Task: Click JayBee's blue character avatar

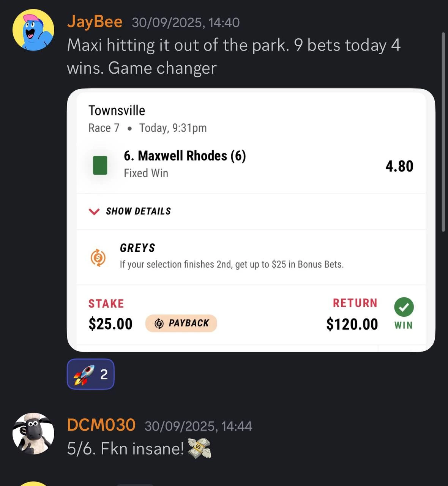Action: [x=33, y=30]
